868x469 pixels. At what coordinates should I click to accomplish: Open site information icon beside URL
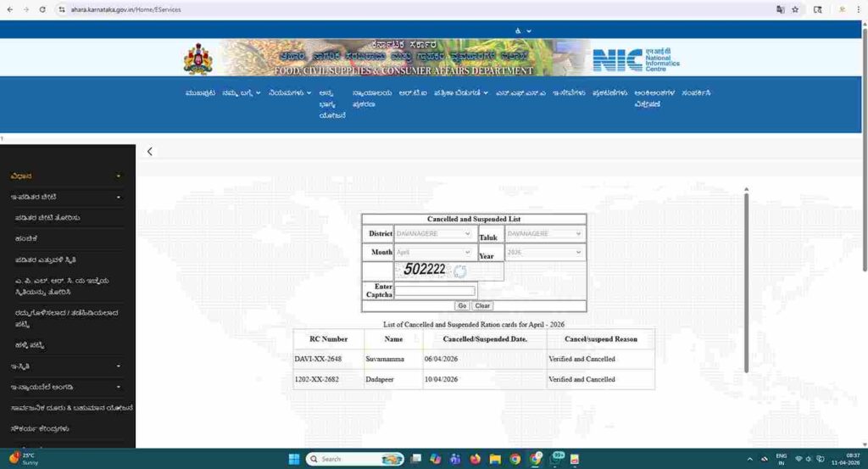61,9
